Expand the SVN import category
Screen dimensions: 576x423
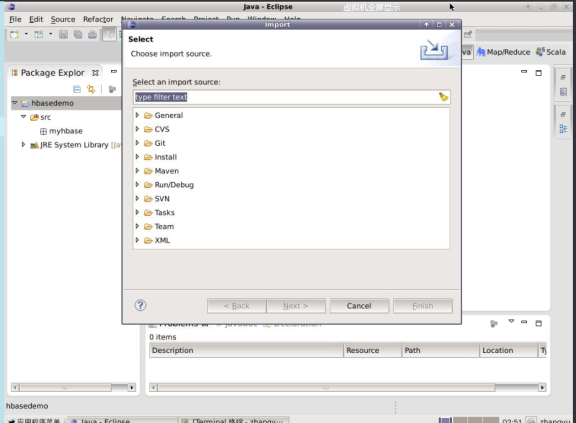[x=137, y=199]
